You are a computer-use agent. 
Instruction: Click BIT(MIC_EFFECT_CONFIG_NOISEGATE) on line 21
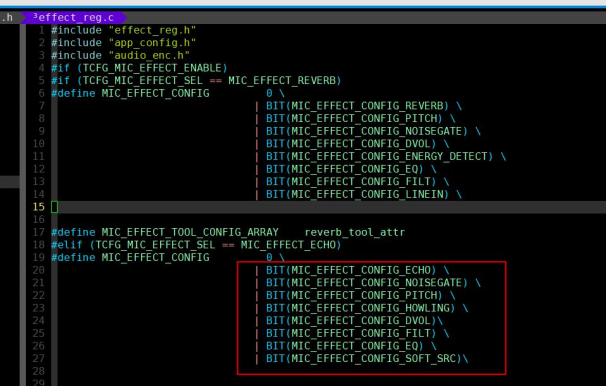[367, 283]
